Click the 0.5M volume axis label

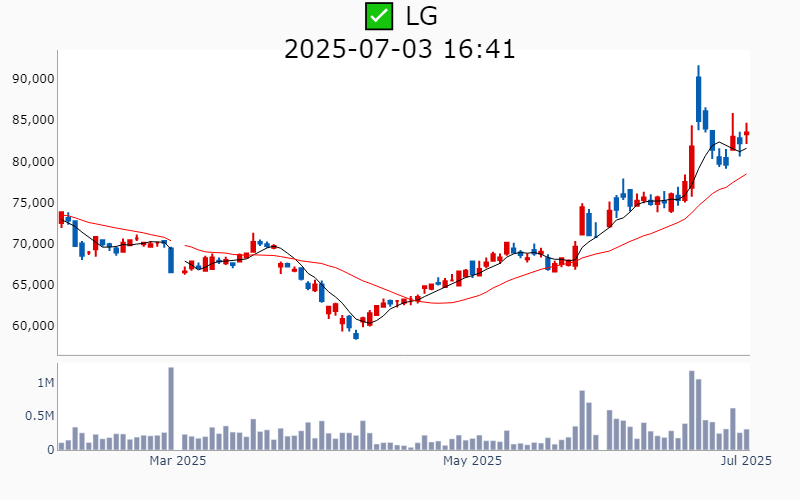39,416
